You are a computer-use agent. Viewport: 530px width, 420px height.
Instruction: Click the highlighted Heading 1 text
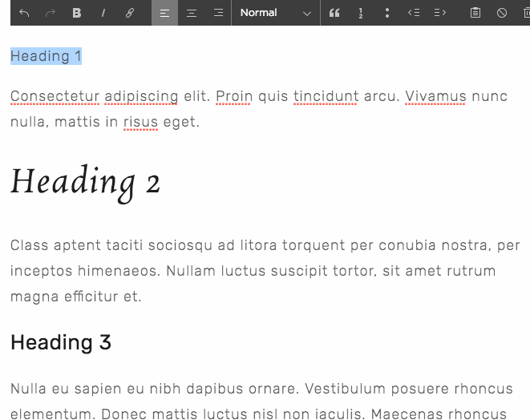coord(46,56)
